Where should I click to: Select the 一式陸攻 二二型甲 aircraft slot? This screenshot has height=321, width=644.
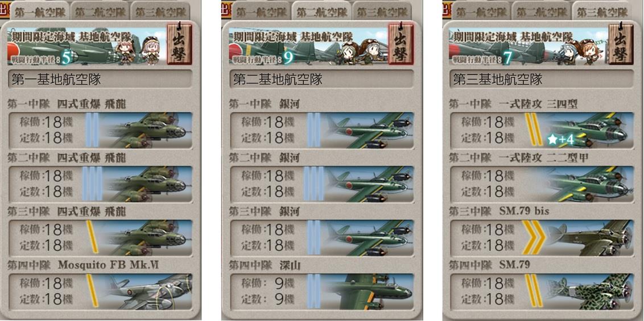pos(542,184)
